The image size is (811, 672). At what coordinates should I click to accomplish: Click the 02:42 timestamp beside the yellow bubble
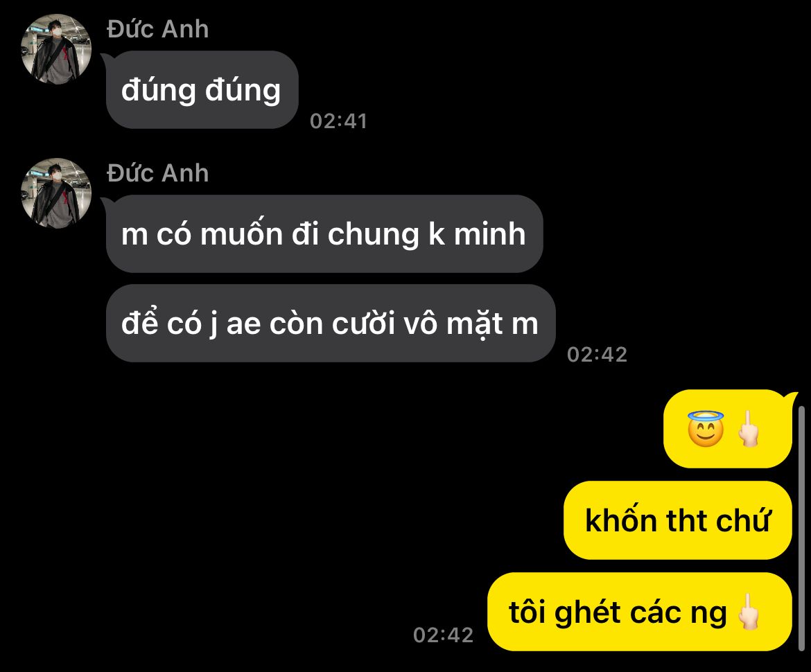[x=443, y=635]
